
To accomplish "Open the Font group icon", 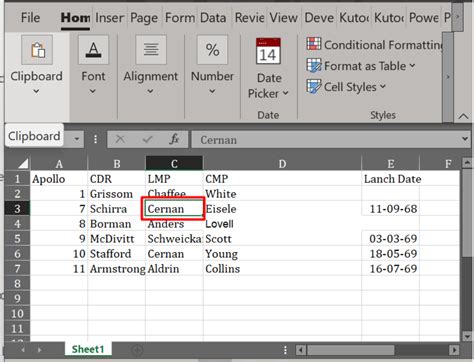I will [x=93, y=50].
